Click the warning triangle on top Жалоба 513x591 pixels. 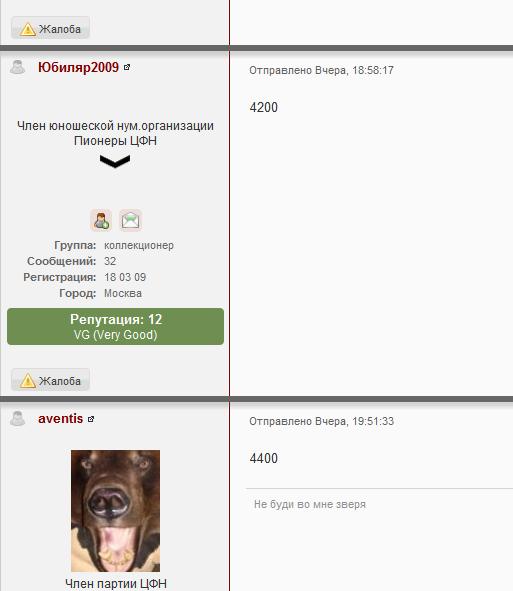coord(28,29)
